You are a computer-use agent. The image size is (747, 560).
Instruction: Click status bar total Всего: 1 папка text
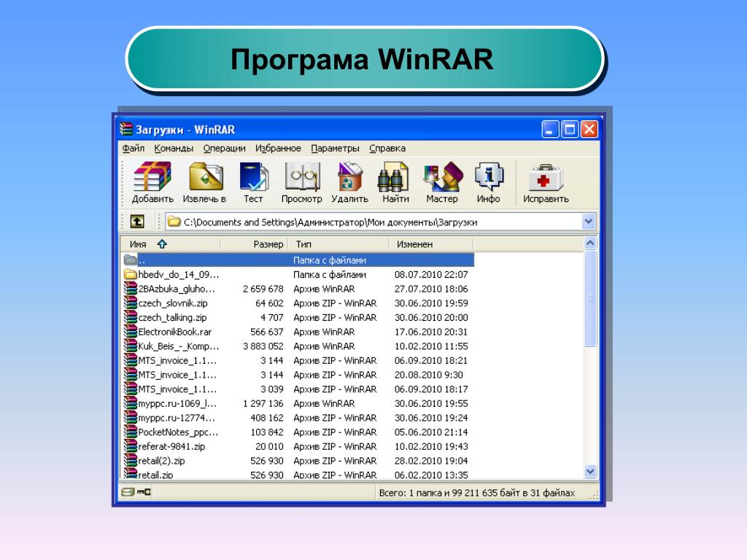coord(477,493)
